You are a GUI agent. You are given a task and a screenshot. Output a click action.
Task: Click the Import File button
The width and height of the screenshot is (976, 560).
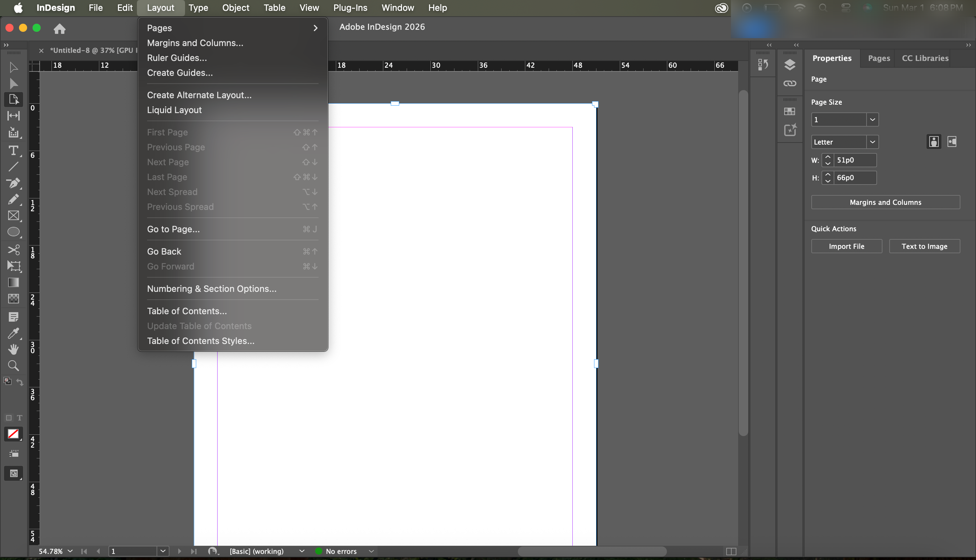[846, 246]
